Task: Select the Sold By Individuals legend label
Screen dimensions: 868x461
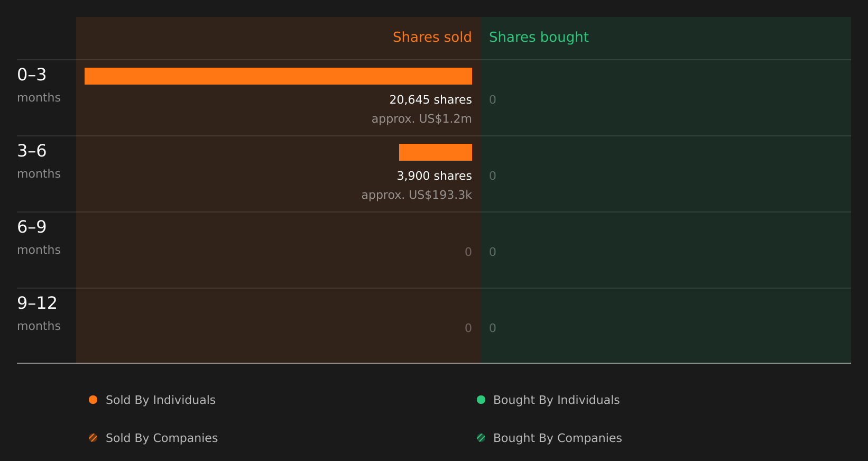Action: pyautogui.click(x=161, y=400)
